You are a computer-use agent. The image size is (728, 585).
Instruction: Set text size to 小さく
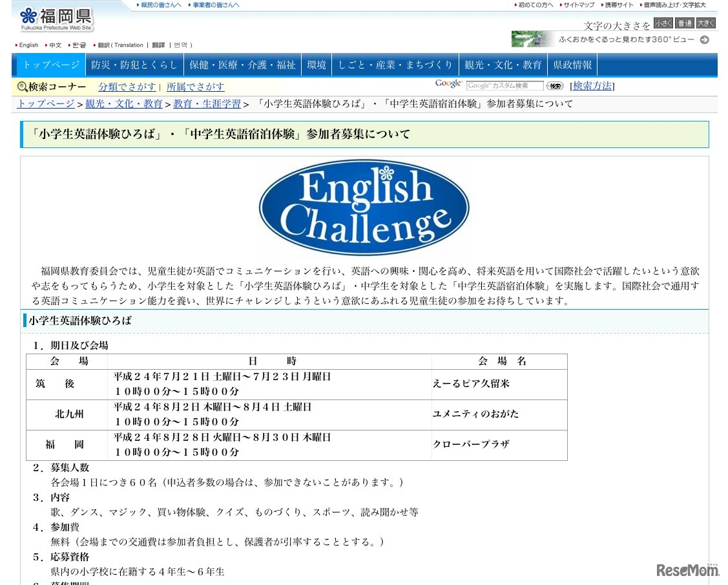coord(662,23)
